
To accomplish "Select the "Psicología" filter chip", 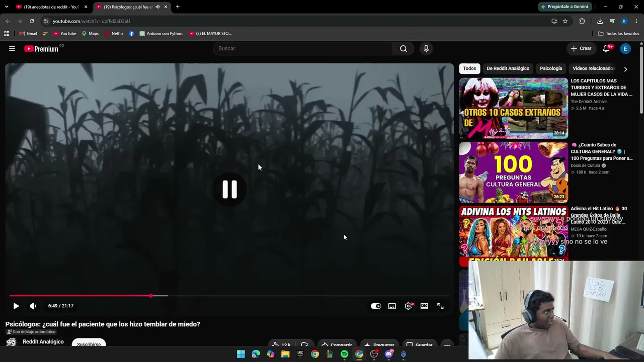I will pos(551,68).
